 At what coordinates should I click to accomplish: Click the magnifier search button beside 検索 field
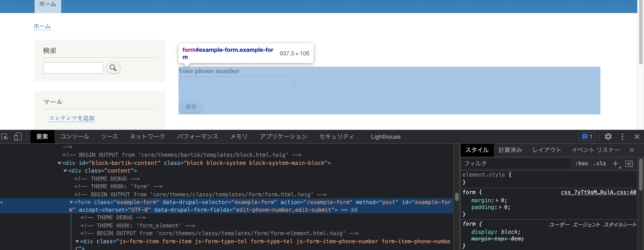[113, 68]
